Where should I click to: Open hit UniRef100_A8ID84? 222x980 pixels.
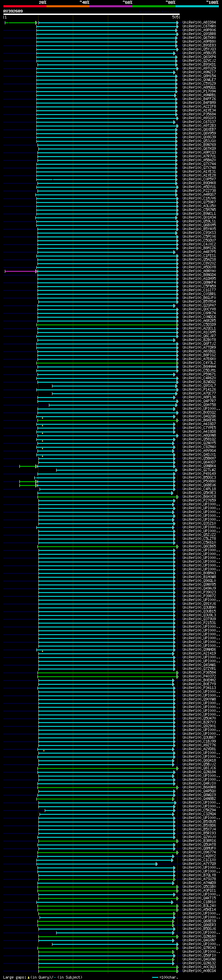[x=199, y=23]
